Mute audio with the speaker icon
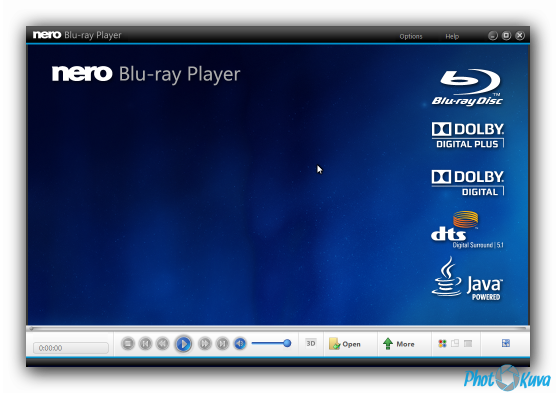This screenshot has width=556, height=393. pyautogui.click(x=240, y=343)
